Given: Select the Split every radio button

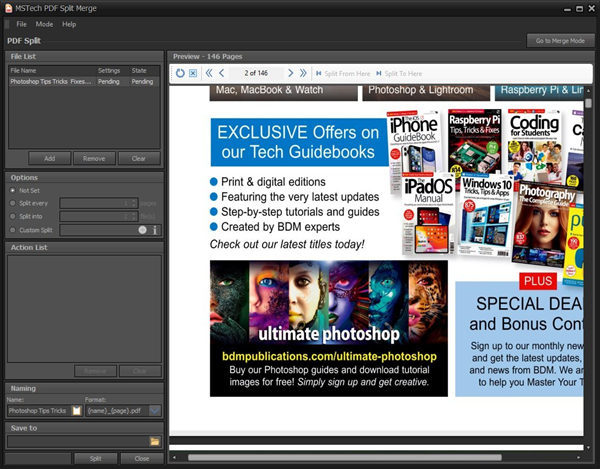Looking at the screenshot, I should tap(12, 203).
